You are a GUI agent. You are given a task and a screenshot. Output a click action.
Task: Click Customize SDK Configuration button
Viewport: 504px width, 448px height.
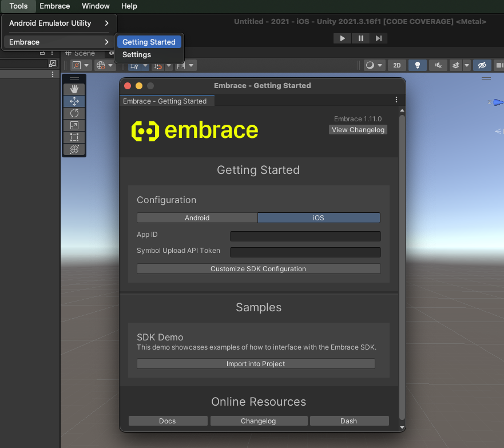pyautogui.click(x=259, y=269)
